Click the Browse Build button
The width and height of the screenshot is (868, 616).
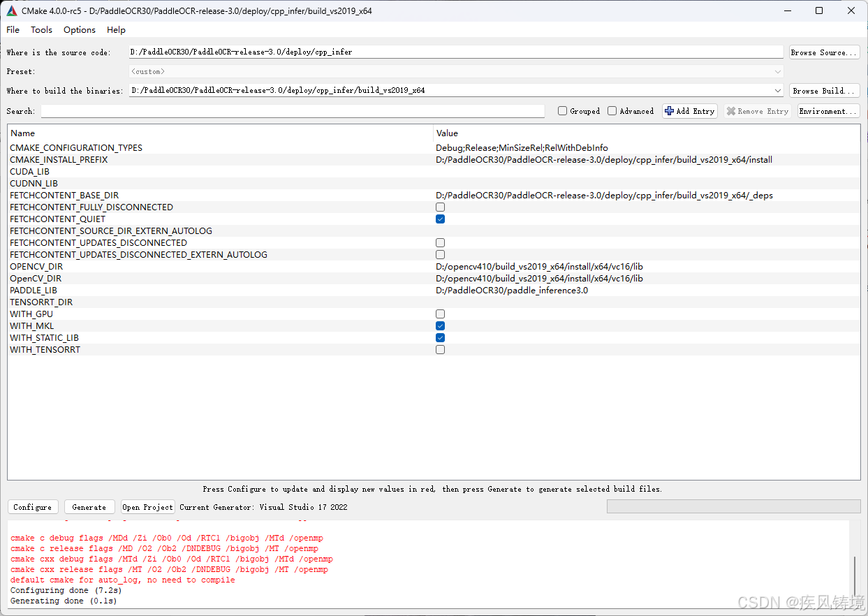(824, 91)
